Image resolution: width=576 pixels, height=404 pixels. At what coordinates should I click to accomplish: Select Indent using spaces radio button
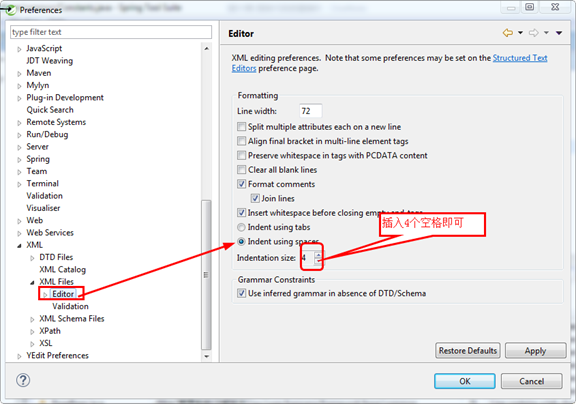point(241,241)
